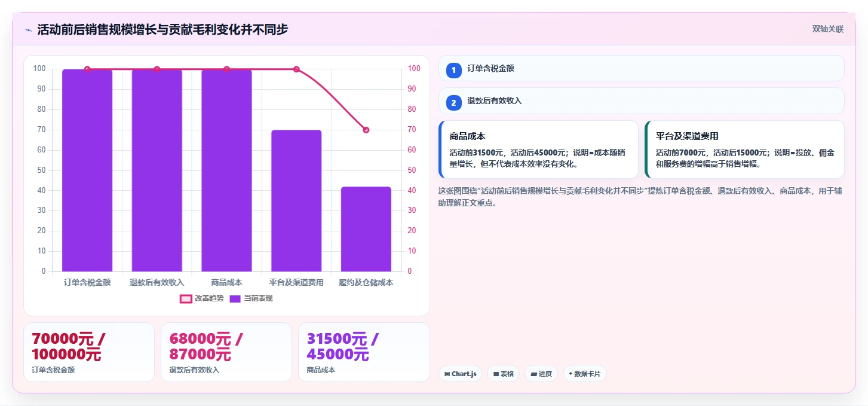
Task: Toggle the 改善趋势 legend entry
Action: pyautogui.click(x=202, y=298)
